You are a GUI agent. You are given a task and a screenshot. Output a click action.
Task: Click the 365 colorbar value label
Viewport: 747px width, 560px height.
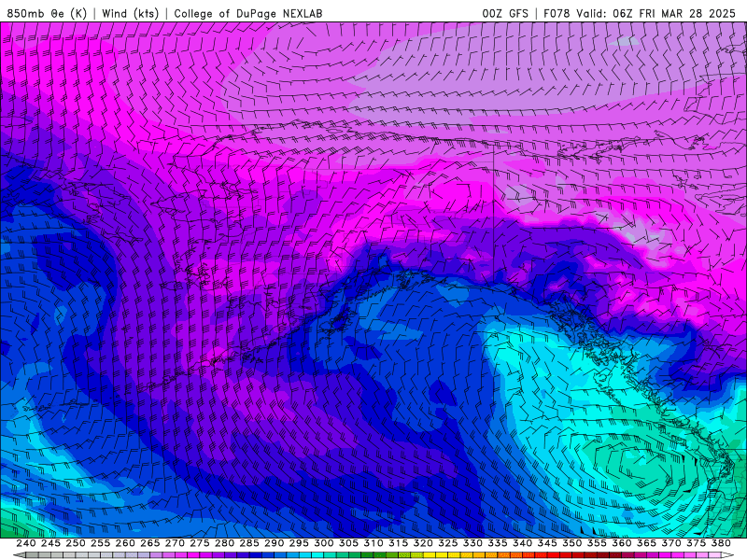coord(646,543)
